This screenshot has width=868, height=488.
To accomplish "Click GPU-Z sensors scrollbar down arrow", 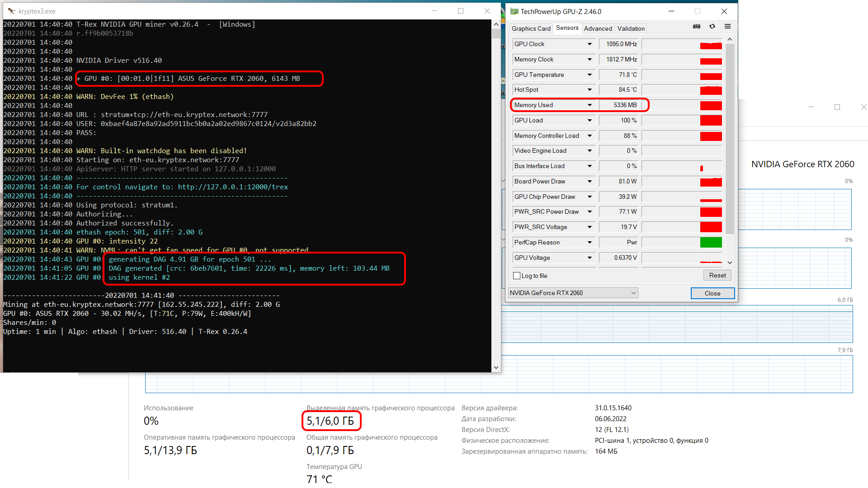I will [x=730, y=263].
